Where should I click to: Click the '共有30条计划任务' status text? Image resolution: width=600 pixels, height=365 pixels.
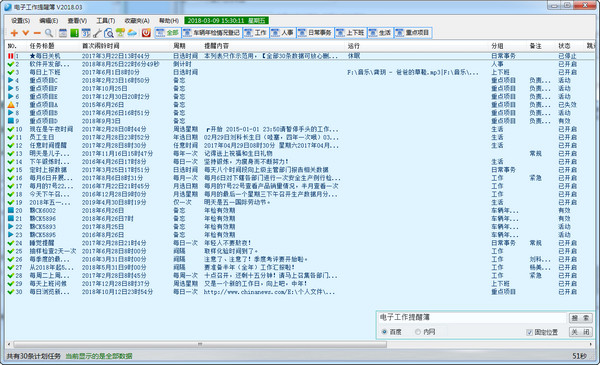pos(34,356)
